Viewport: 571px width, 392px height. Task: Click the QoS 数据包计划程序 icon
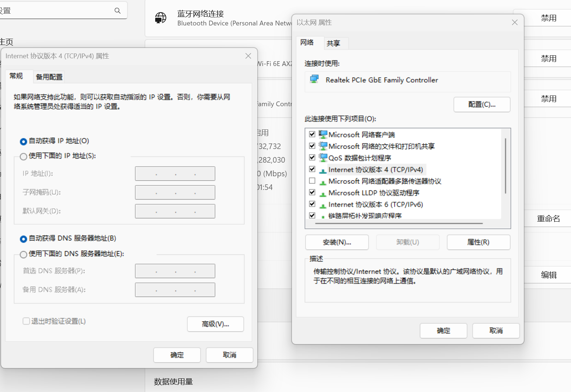point(323,157)
